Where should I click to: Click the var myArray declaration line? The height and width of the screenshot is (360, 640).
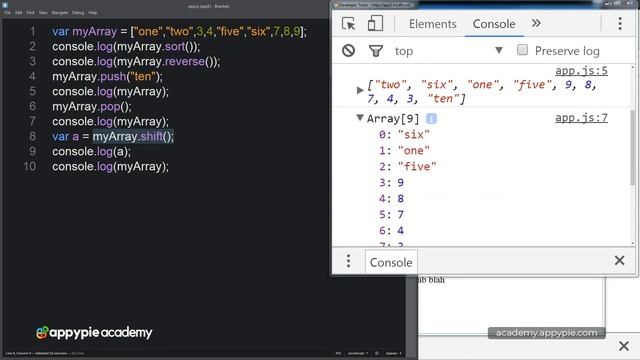179,31
